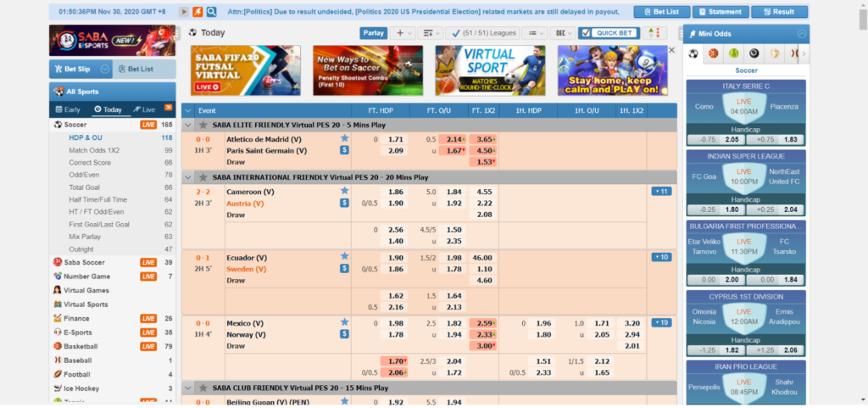Open the Result button
Image resolution: width=868 pixels, height=408 pixels.
pyautogui.click(x=780, y=12)
